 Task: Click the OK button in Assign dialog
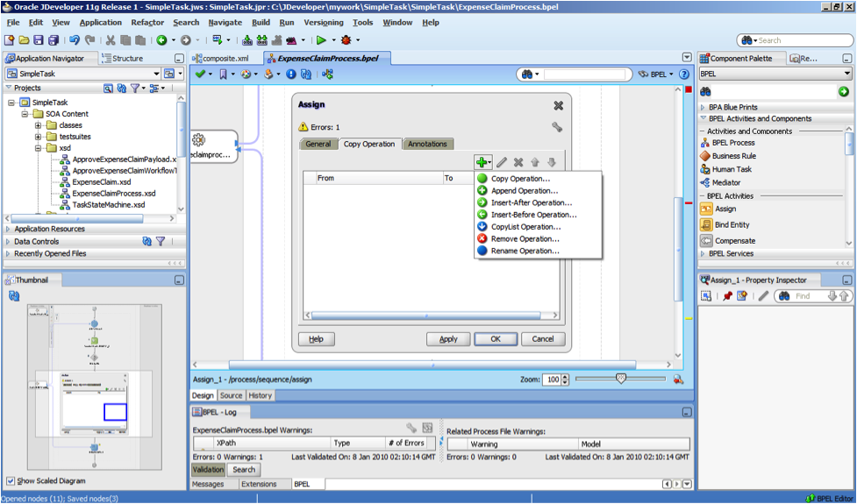[496, 339]
